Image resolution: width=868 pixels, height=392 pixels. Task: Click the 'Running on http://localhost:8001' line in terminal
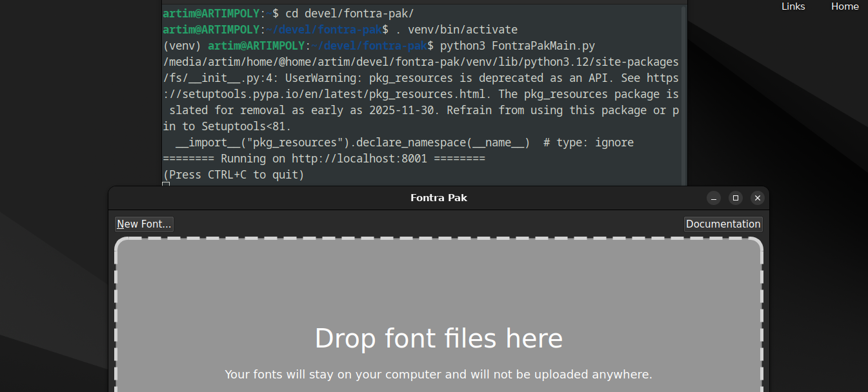324,159
